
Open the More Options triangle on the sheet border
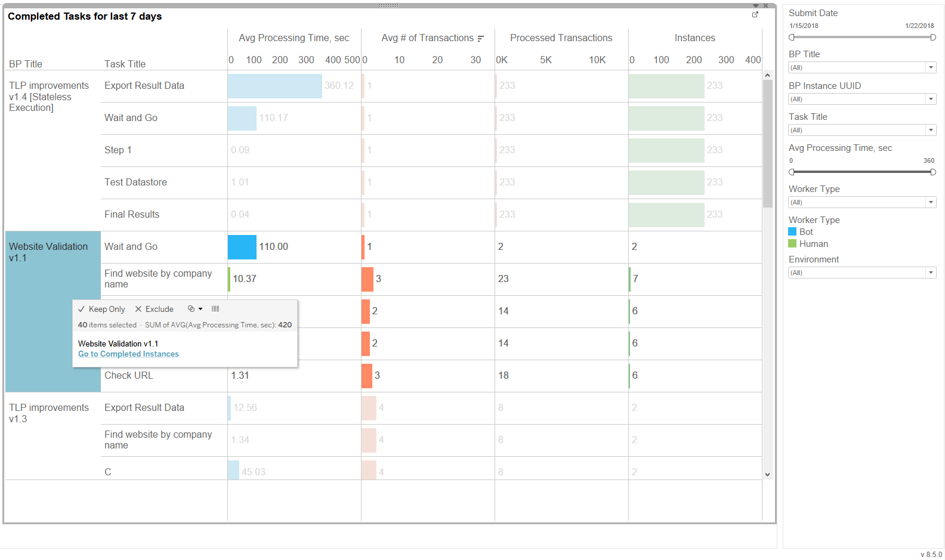click(x=756, y=5)
